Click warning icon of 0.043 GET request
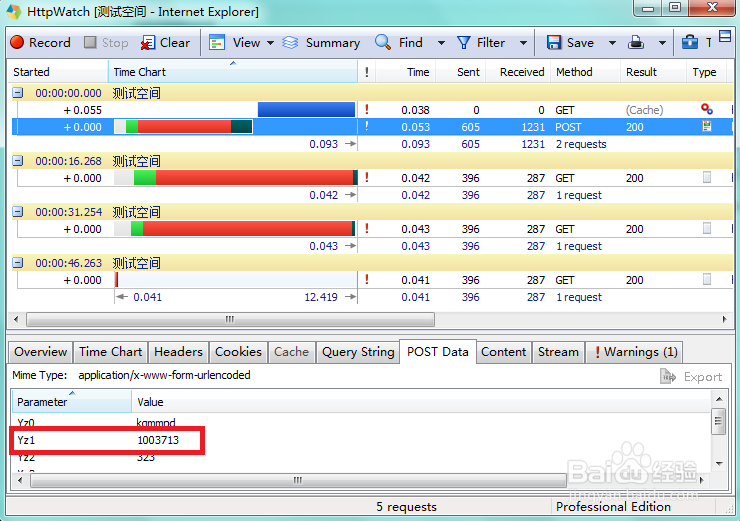 click(x=367, y=228)
